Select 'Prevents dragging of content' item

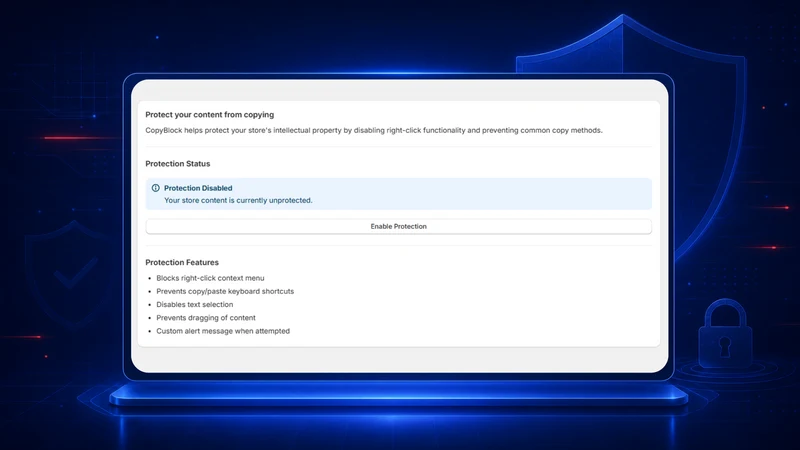pos(206,318)
